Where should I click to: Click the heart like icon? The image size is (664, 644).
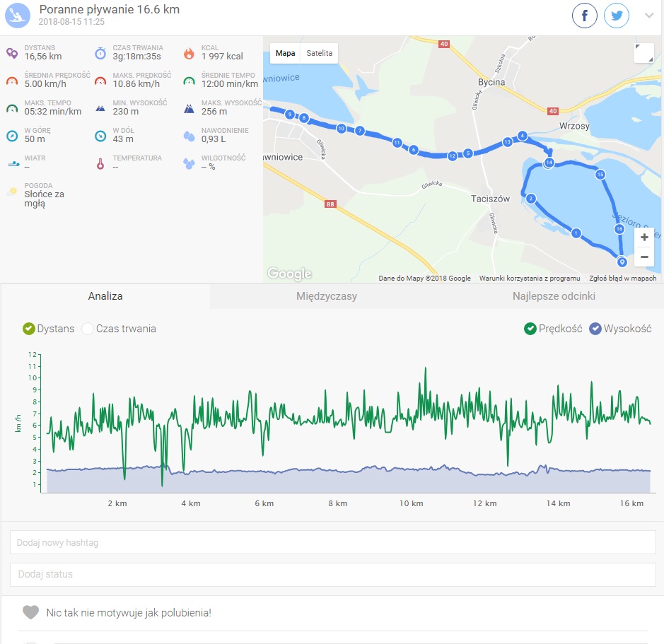[x=30, y=612]
